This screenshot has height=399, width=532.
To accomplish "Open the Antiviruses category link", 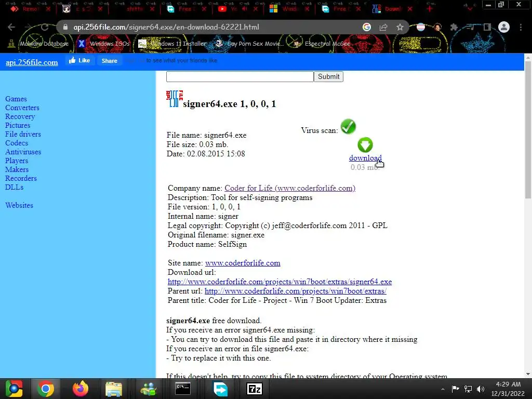I will point(23,152).
